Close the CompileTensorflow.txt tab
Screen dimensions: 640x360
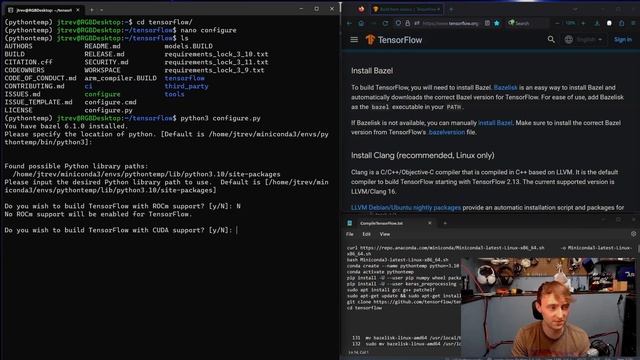click(429, 223)
